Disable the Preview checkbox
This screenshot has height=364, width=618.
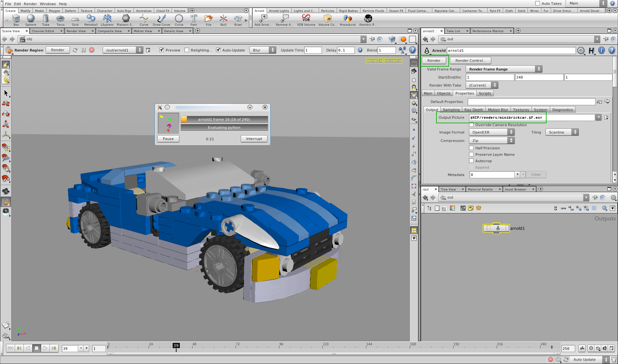[162, 50]
